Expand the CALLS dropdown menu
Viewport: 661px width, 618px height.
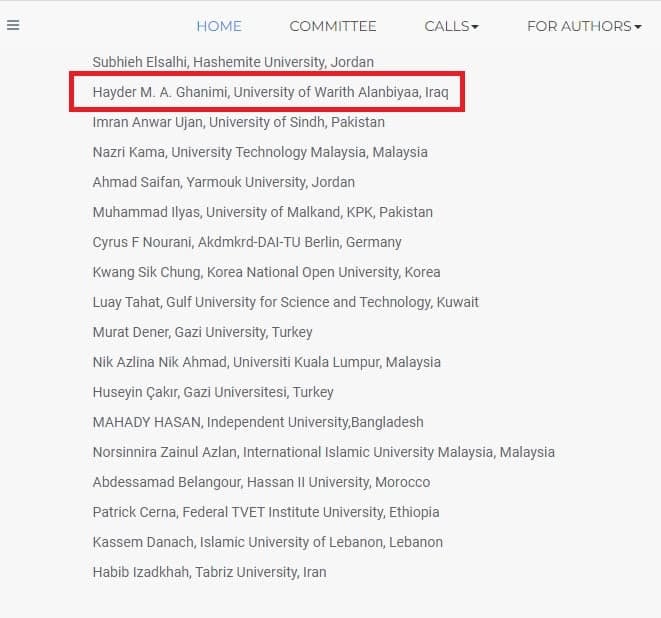(451, 26)
